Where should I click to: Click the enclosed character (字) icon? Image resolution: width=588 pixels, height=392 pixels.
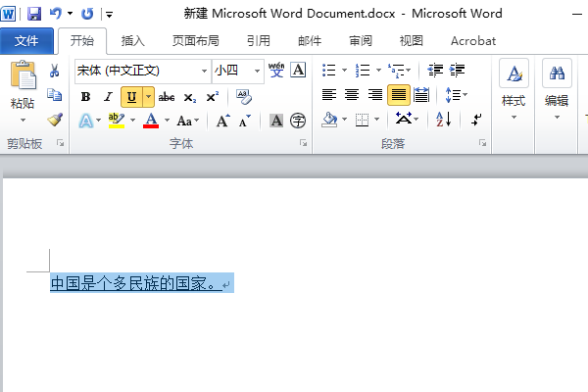tap(298, 121)
